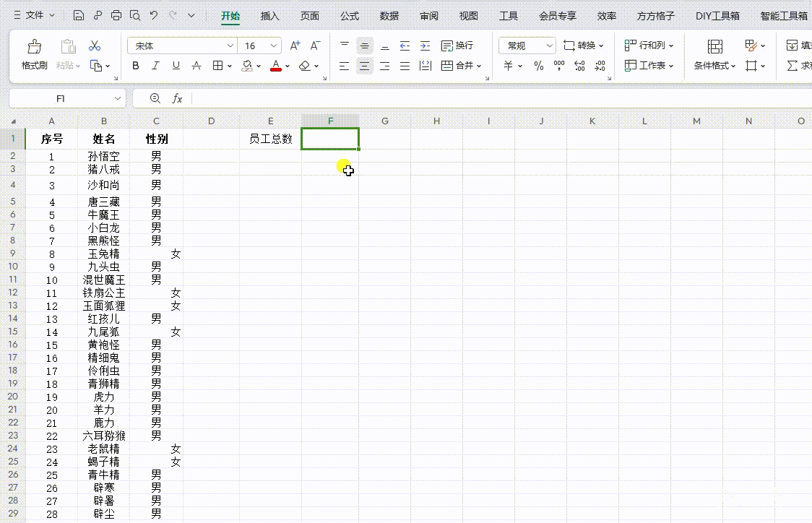Toggle vertical middle alignment
812x523 pixels.
365,46
